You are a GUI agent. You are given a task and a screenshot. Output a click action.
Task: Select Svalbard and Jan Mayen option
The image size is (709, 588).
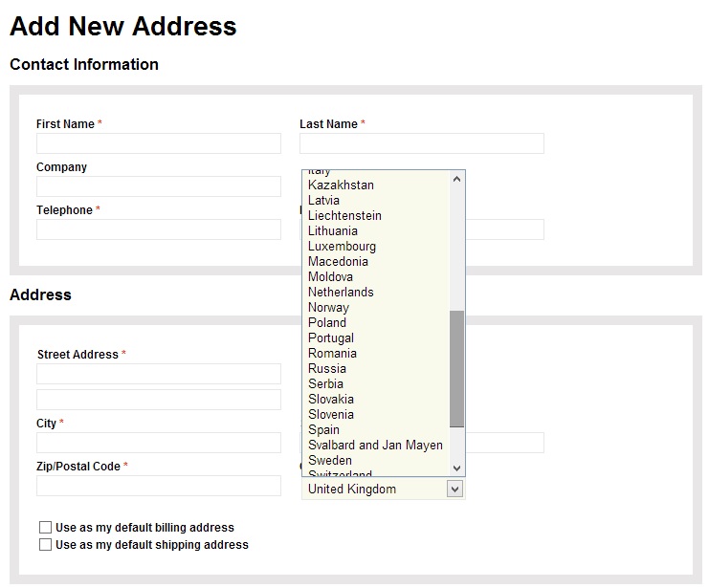coord(375,446)
